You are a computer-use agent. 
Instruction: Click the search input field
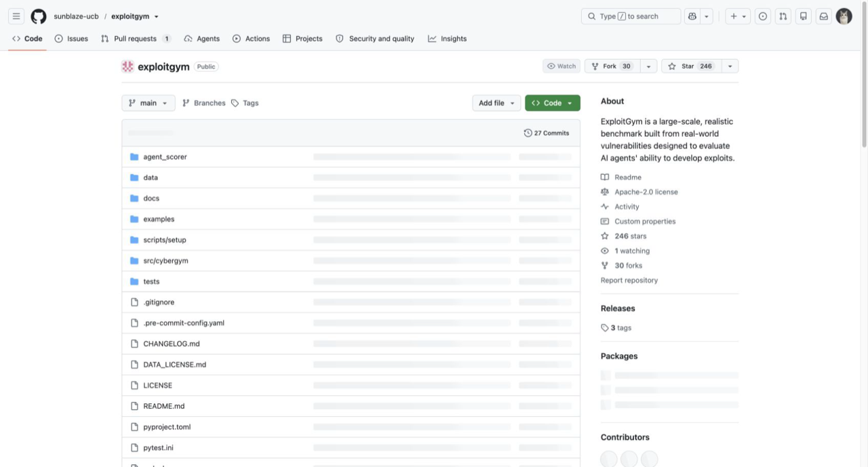[x=631, y=16]
